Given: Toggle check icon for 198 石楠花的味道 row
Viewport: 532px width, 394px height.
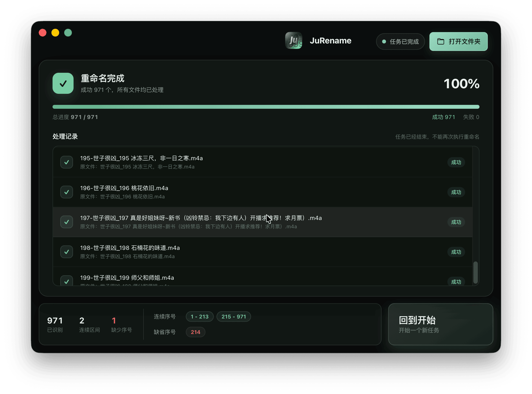Looking at the screenshot, I should [x=67, y=252].
